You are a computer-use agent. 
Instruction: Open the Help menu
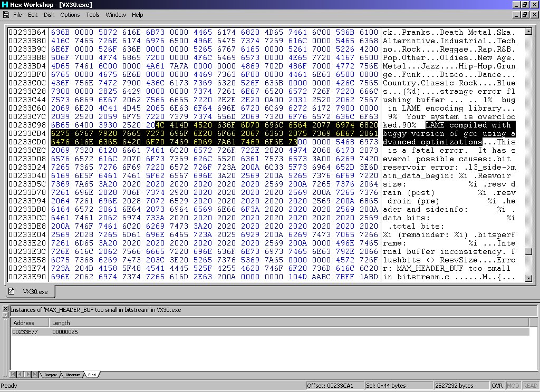[138, 15]
